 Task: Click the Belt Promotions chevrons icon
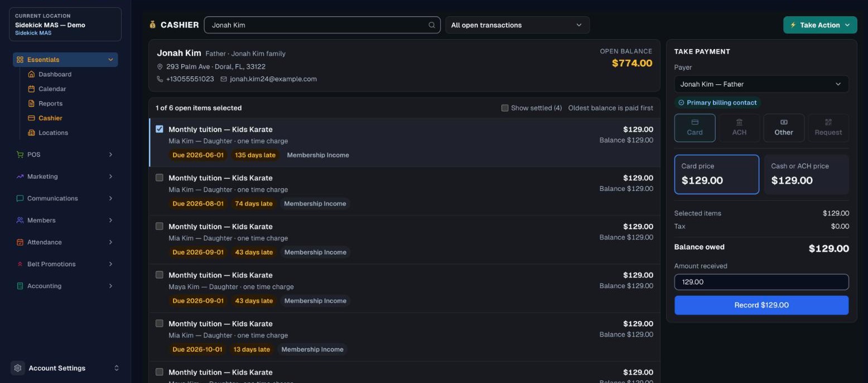20,264
